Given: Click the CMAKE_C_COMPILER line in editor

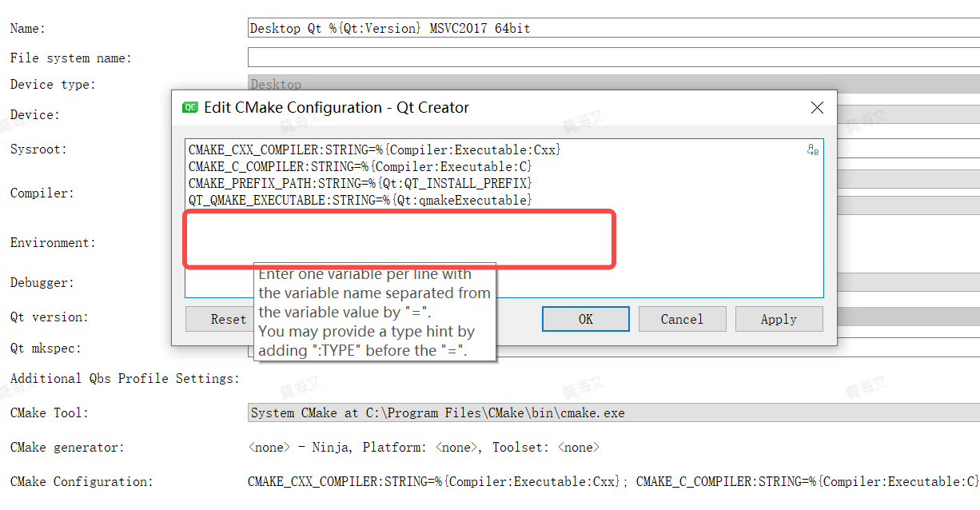Looking at the screenshot, I should click(360, 166).
